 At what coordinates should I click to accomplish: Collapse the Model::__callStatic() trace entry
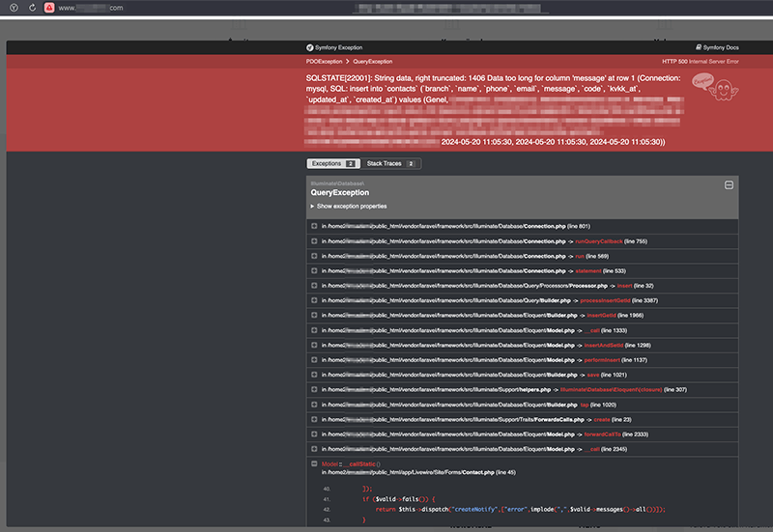[314, 463]
